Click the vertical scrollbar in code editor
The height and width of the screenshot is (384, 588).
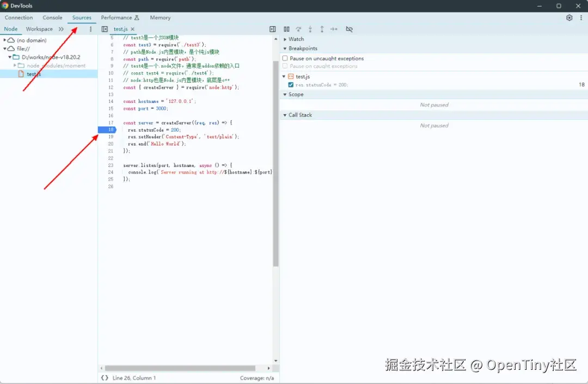point(275,163)
